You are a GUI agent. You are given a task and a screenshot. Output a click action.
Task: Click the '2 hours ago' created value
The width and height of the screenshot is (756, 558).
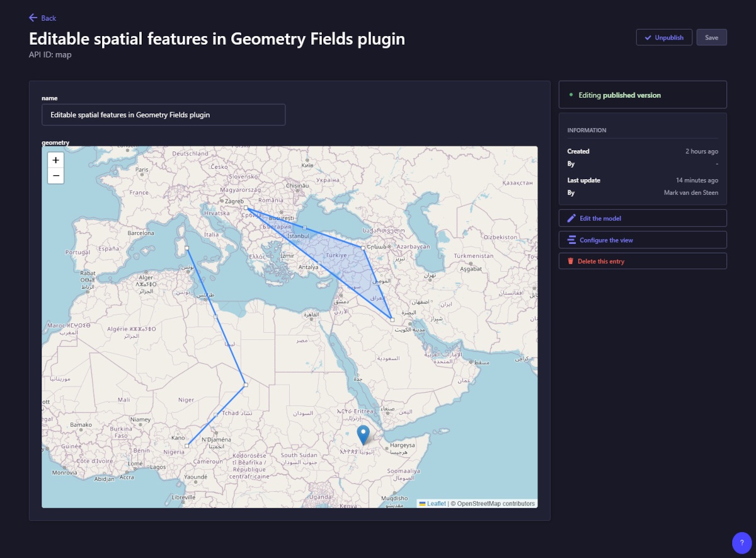701,151
